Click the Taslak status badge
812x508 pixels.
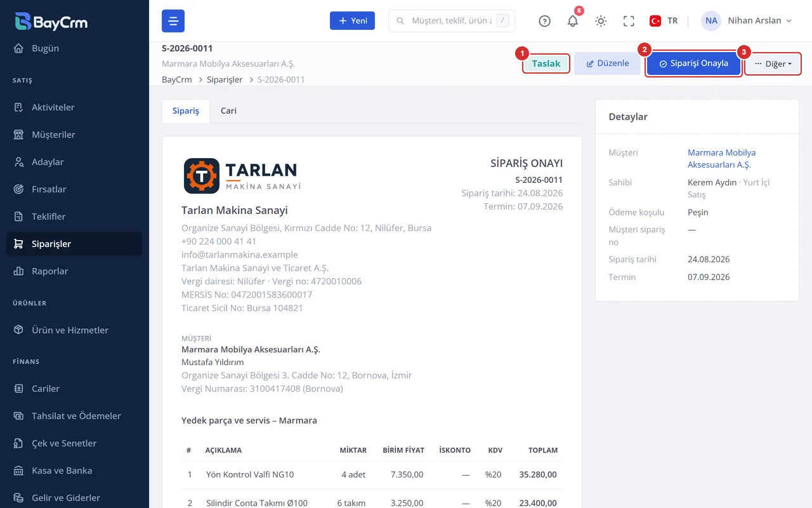[546, 63]
